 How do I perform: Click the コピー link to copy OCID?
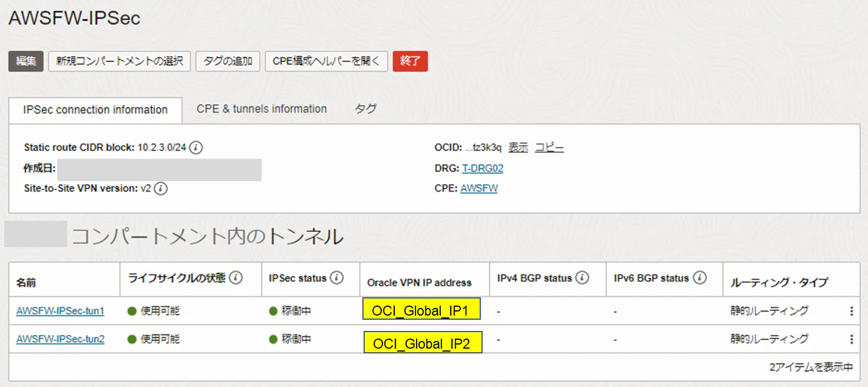tap(549, 147)
